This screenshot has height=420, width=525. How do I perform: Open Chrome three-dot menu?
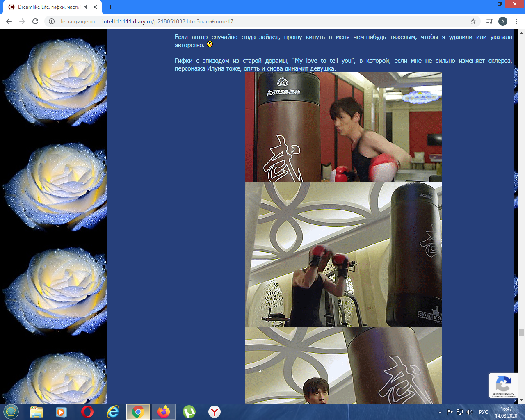click(516, 21)
